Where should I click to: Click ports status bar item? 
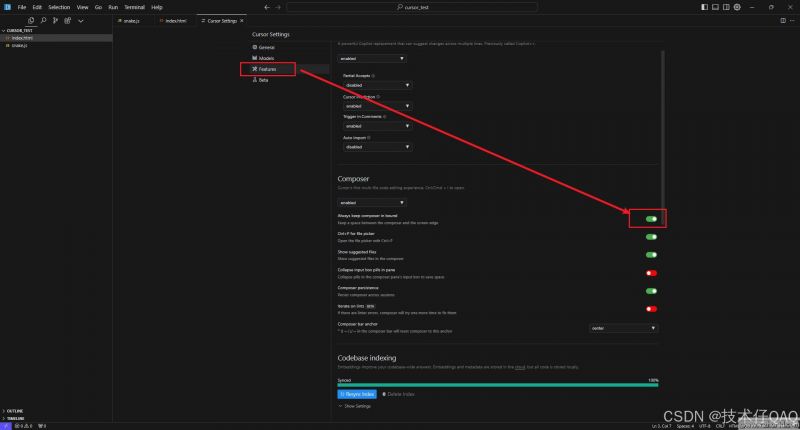[42, 426]
